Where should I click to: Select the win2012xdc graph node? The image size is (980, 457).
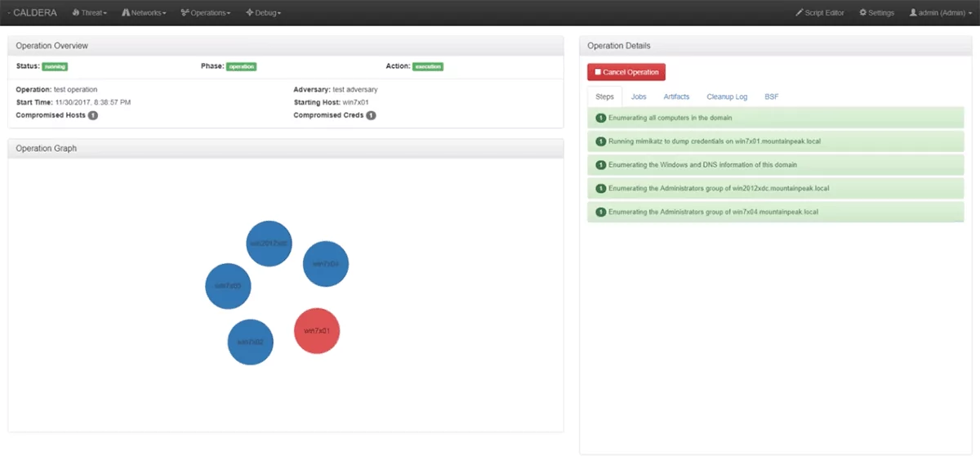click(269, 243)
